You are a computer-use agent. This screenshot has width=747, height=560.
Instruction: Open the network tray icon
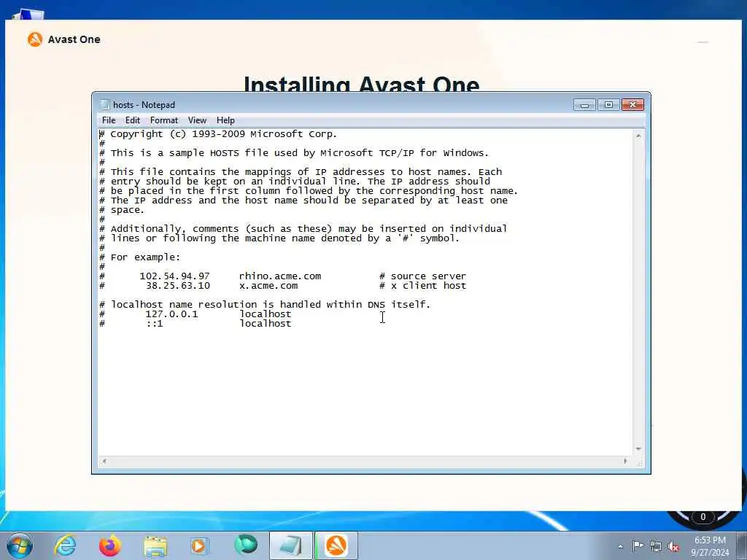point(656,547)
